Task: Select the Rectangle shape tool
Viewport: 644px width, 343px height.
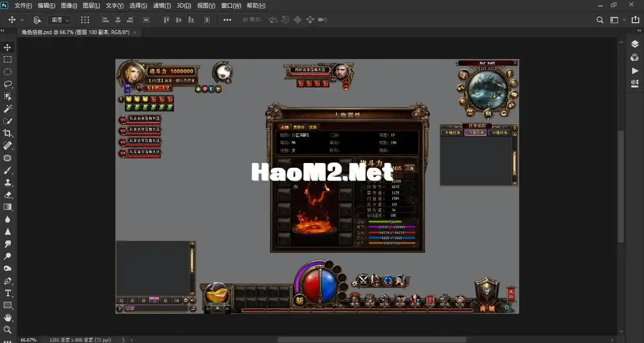Action: (8, 305)
